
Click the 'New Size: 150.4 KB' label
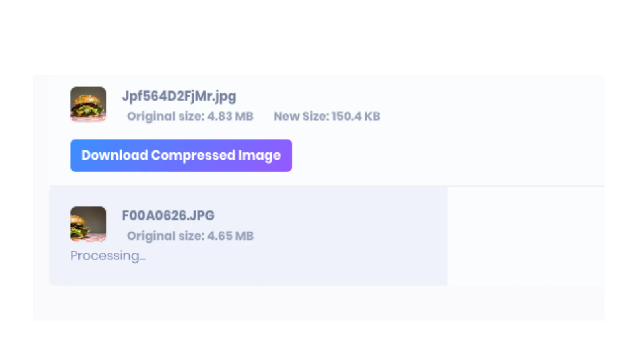326,116
